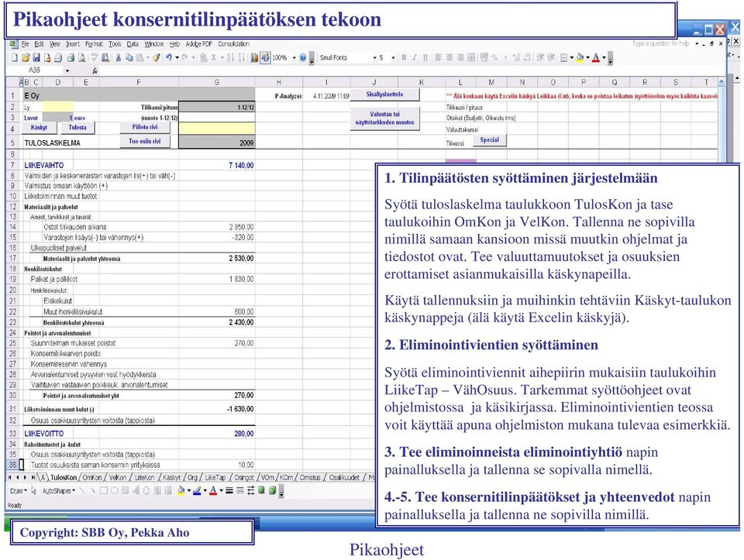
Task: Open the Consolidation menu
Action: 233,43
